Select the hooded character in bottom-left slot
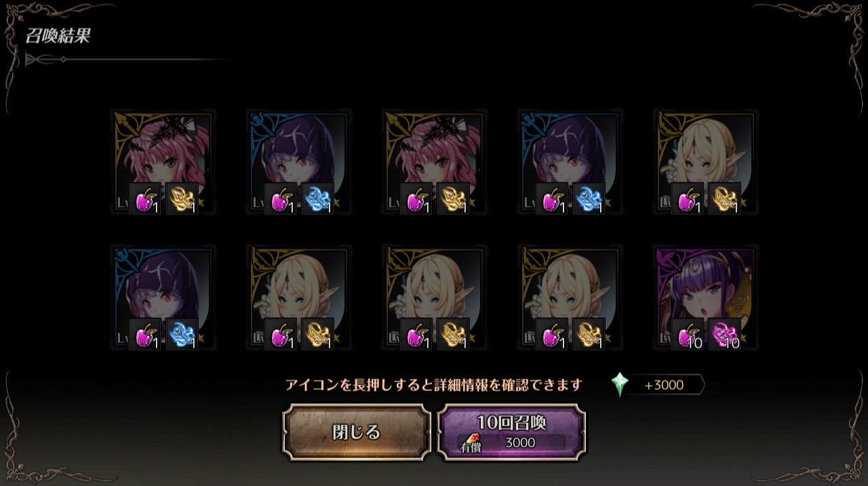 coord(163,298)
